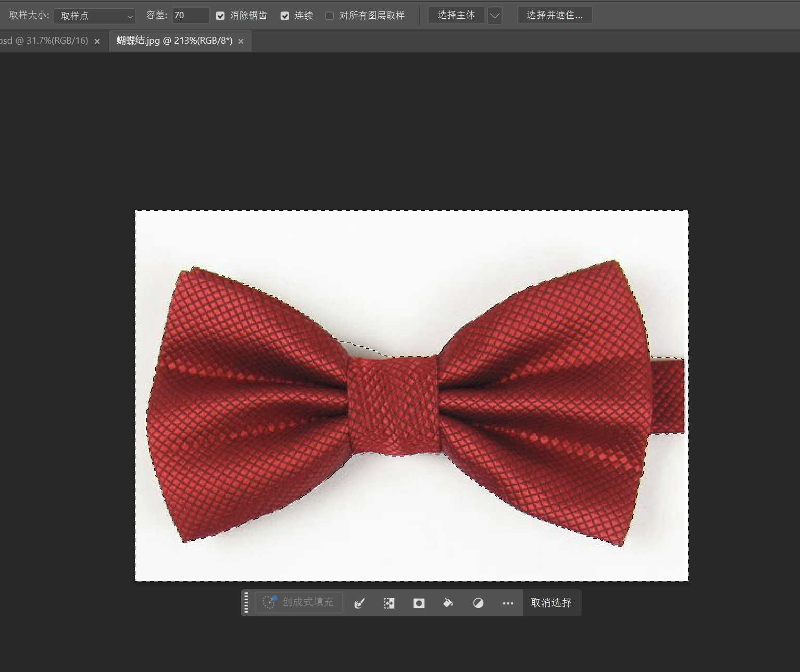Open the three-dots more options menu
Image resolution: width=800 pixels, height=672 pixels.
(x=508, y=603)
